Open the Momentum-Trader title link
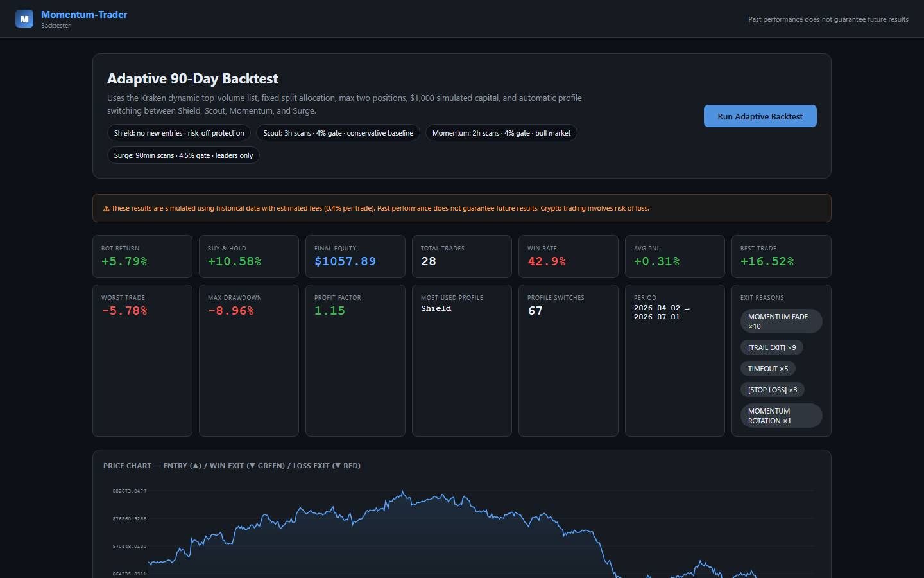This screenshot has height=578, width=924. (84, 14)
